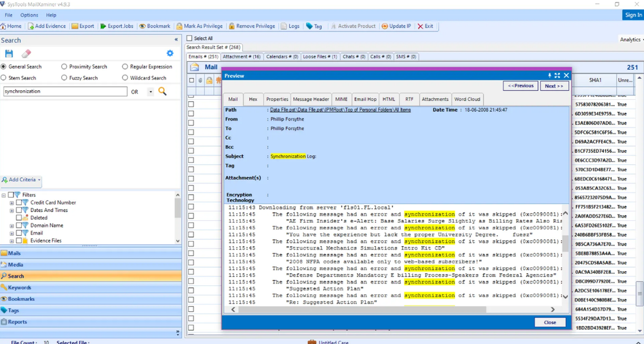This screenshot has height=344, width=644.
Task: Open the Analytics dropdown
Action: (631, 39)
